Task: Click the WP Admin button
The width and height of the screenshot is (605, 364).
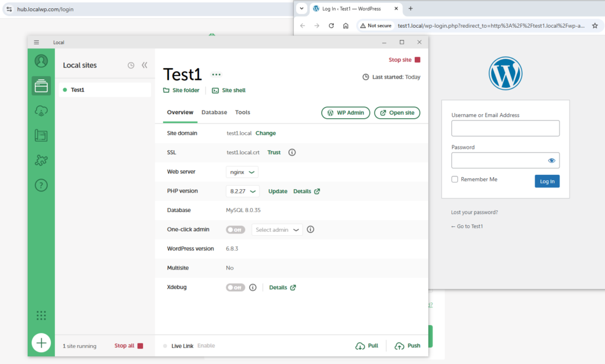Action: [x=346, y=113]
